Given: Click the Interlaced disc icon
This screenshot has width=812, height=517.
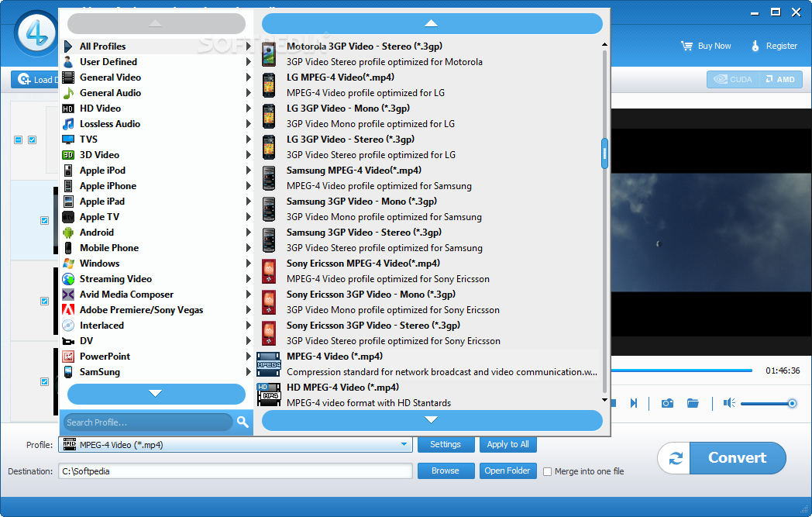Looking at the screenshot, I should (x=68, y=326).
